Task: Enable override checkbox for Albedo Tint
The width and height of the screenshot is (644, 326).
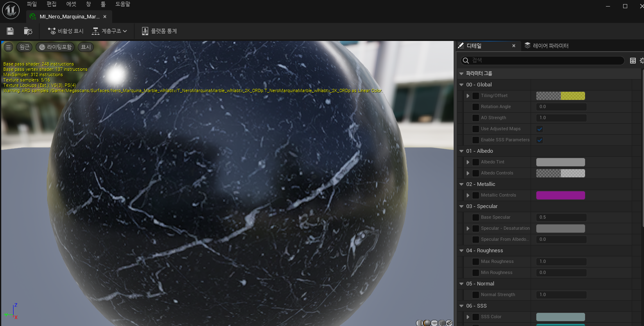Action: 476,162
